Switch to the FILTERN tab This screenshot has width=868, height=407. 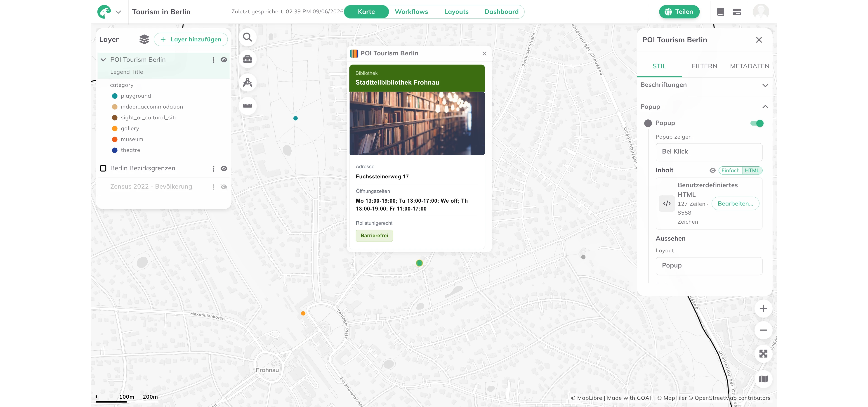704,66
